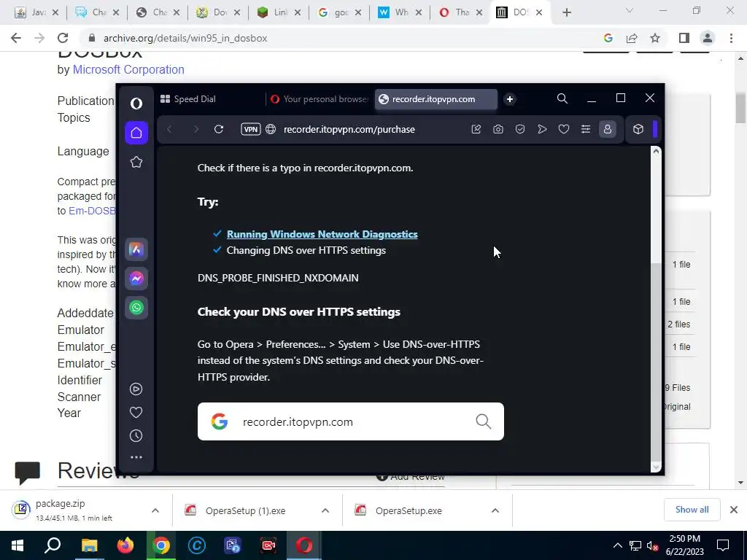Open Windows Start menu
The width and height of the screenshot is (747, 560).
coord(18,545)
